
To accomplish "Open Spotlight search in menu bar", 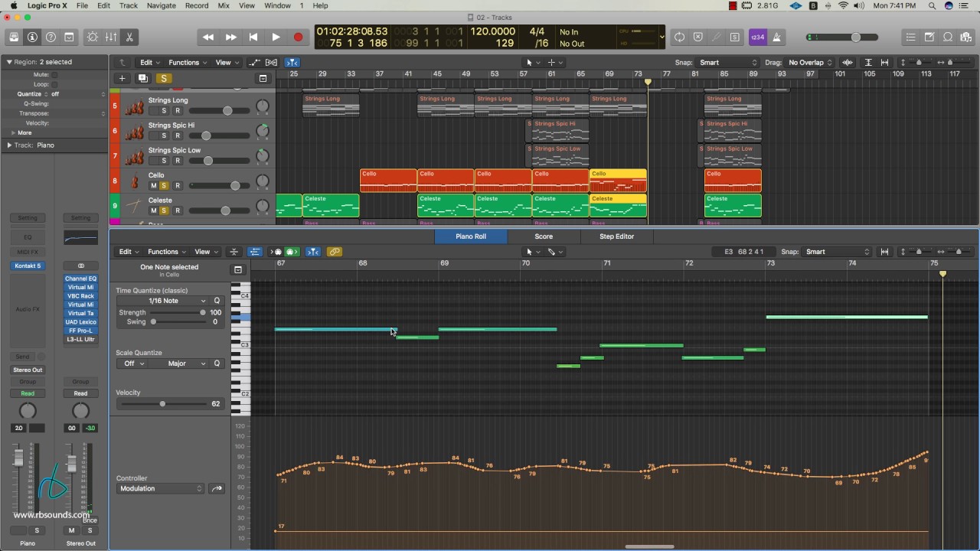I will 932,5.
